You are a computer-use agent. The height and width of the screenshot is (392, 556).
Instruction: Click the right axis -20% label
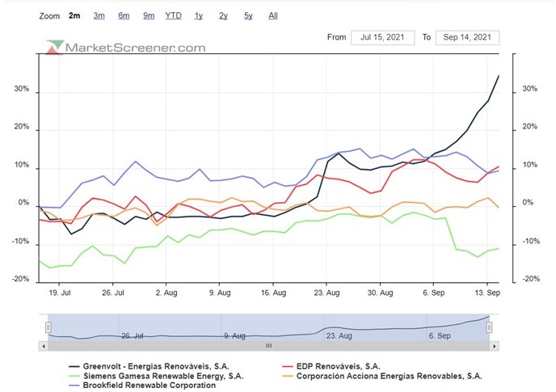531,279
